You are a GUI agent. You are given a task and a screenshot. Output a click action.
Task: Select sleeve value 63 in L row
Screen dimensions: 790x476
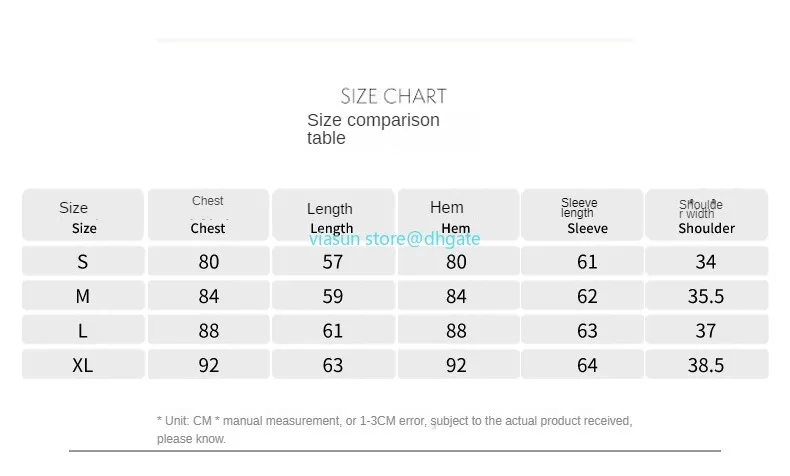(x=587, y=330)
